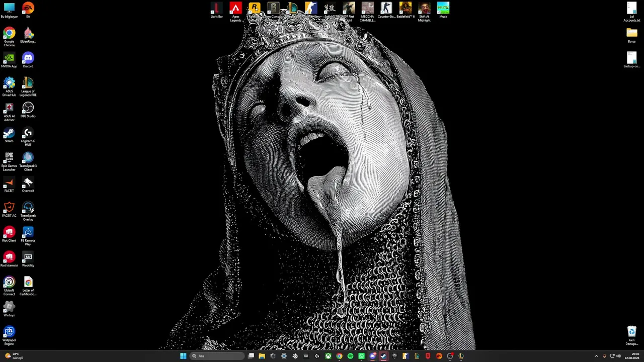Select the MECCHA CHAMELEON game shortcut

tap(367, 12)
